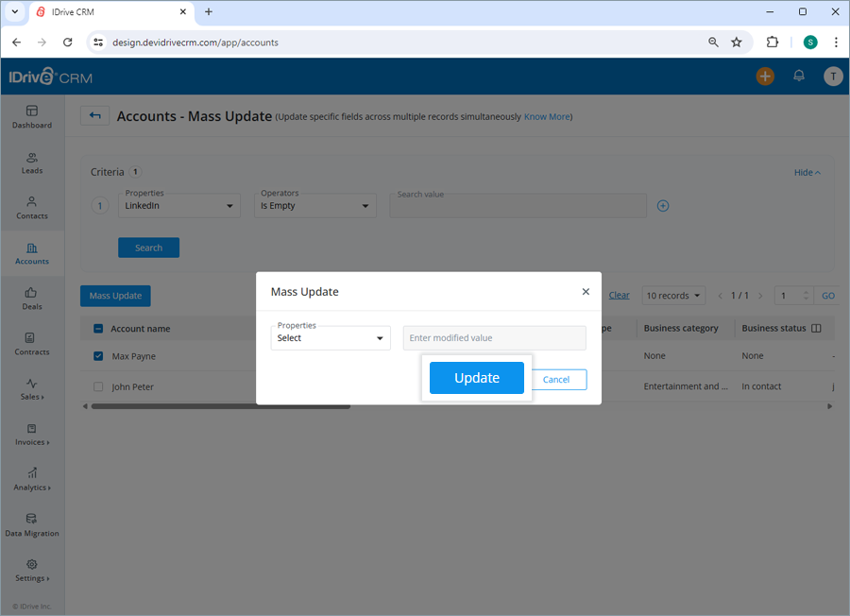Select Deals in the sidebar
The height and width of the screenshot is (616, 850).
click(x=31, y=299)
